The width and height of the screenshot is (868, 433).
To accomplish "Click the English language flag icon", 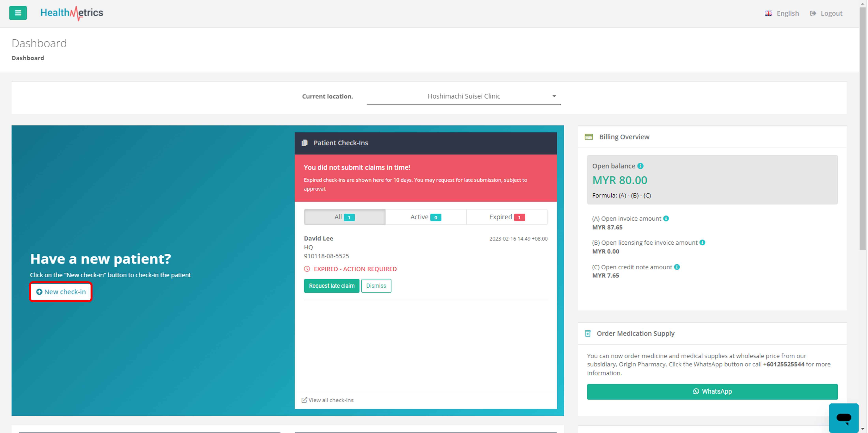I will (768, 13).
